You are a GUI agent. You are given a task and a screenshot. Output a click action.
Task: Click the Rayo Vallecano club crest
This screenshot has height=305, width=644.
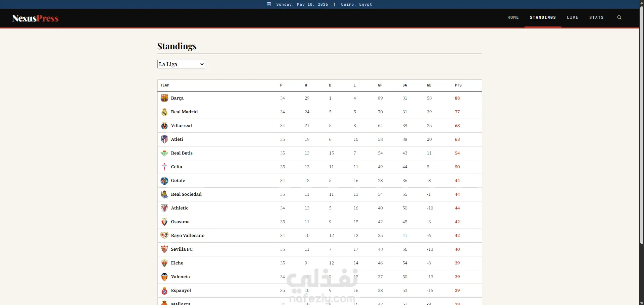pos(164,236)
